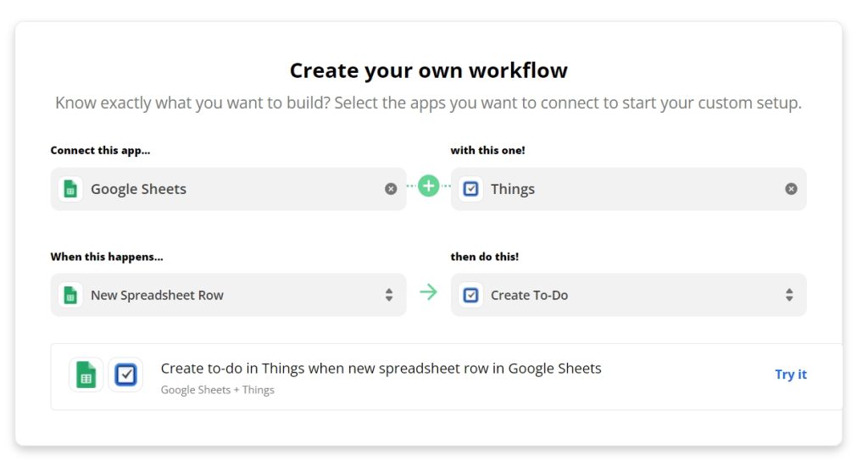
Task: Open the Create to-do in Things workflow title
Action: click(x=381, y=369)
